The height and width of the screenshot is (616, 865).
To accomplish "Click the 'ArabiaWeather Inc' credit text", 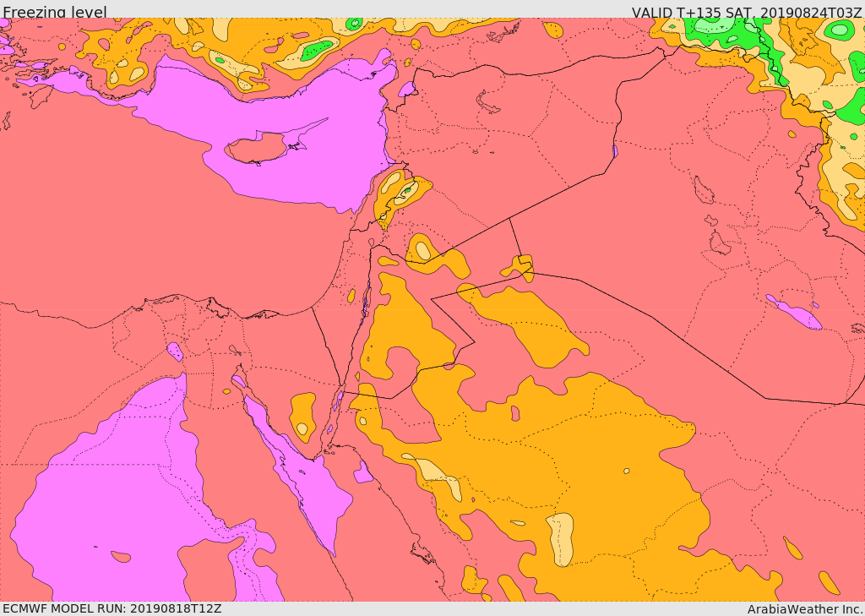I will tap(805, 609).
